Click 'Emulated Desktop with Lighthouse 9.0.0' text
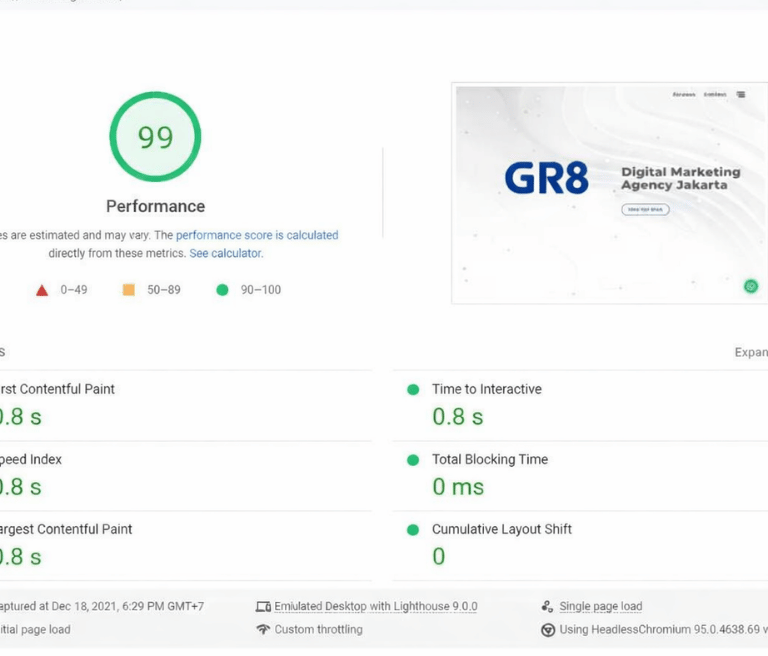768x656 pixels. [376, 607]
